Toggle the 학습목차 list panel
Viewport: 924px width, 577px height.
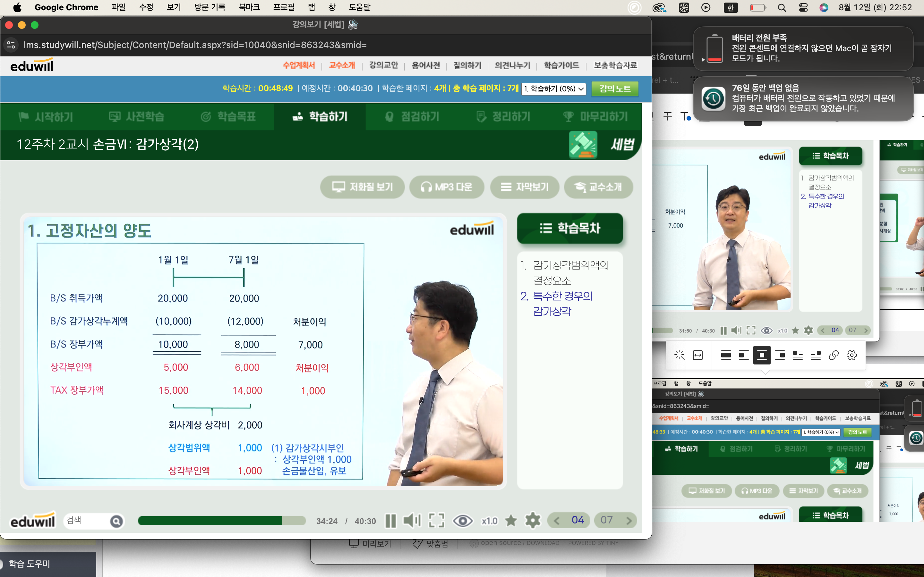coord(570,228)
